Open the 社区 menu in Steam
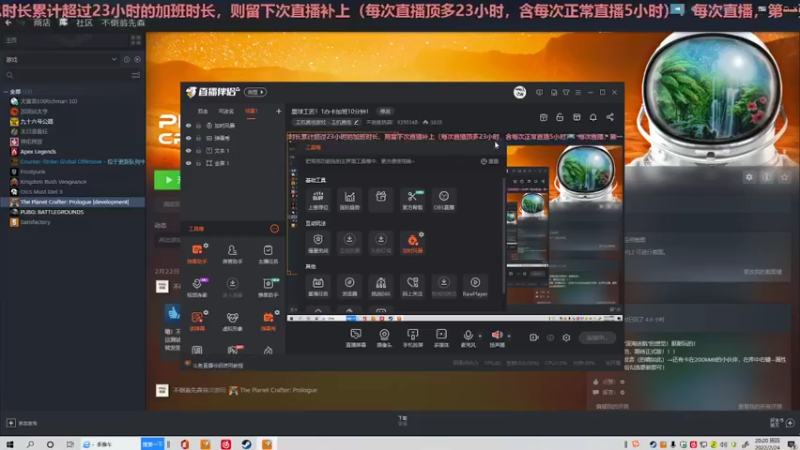800x450 pixels. pos(84,23)
